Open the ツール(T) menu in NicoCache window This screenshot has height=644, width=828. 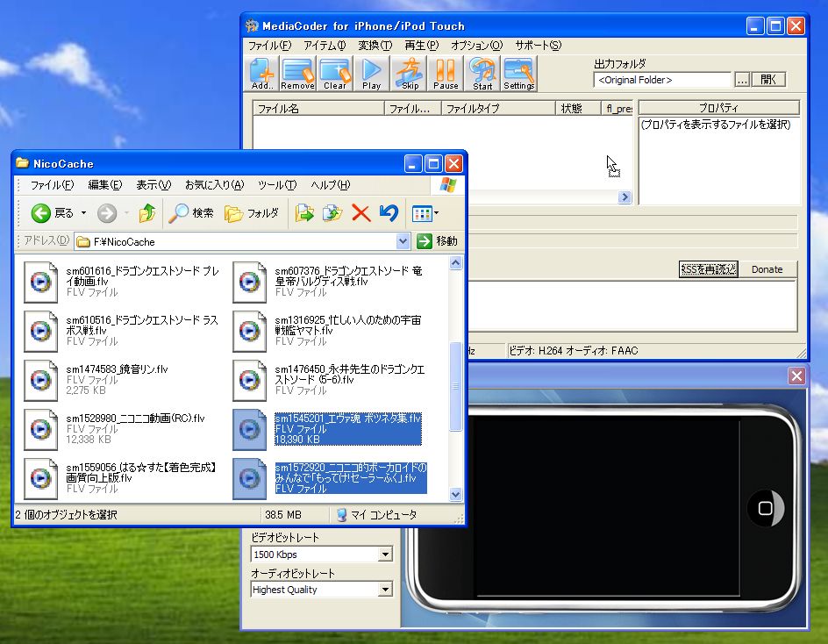point(277,185)
